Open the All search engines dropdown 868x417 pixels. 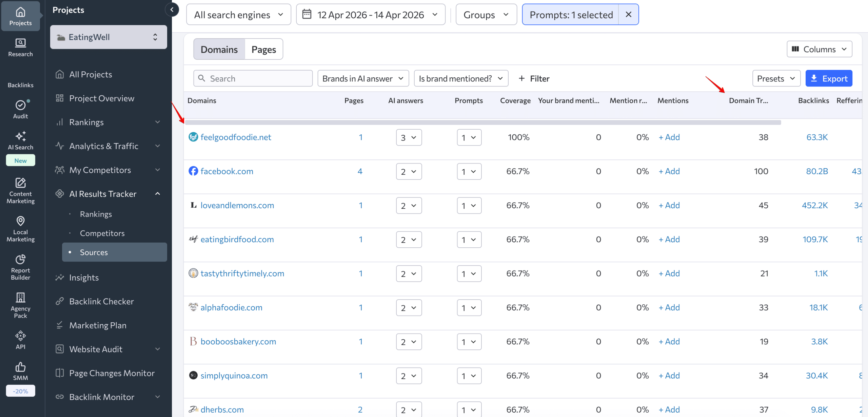pyautogui.click(x=238, y=14)
